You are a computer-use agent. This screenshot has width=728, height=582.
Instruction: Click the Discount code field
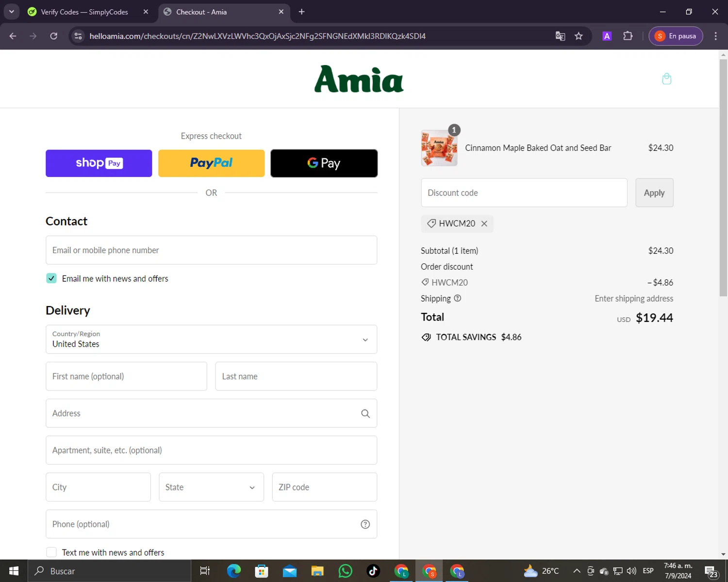pos(524,193)
